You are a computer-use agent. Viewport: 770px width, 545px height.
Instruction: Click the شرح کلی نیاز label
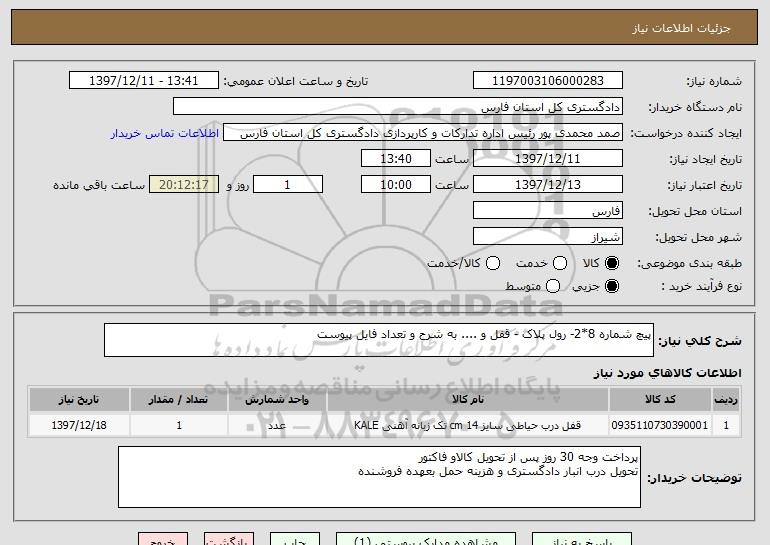coord(700,340)
